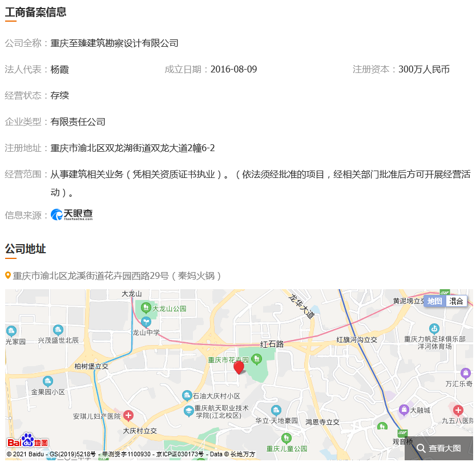Click the 重庆航天职业技术学院 school icon

(x=189, y=411)
